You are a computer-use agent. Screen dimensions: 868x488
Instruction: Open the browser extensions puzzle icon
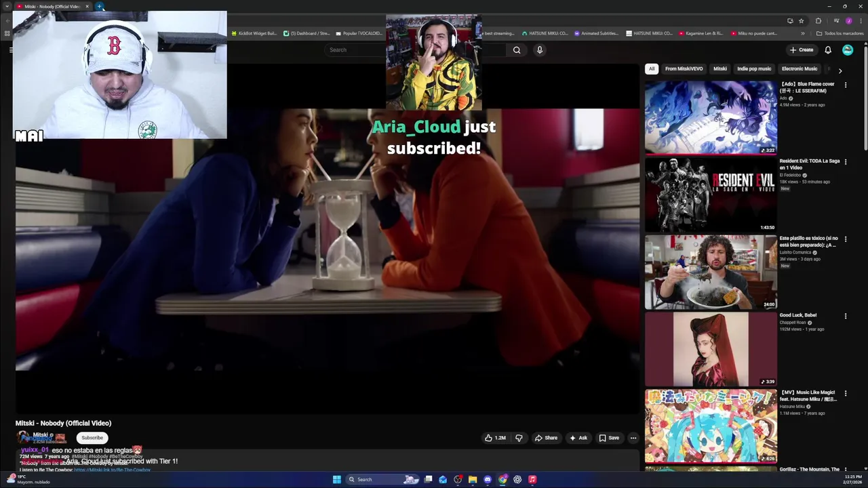point(818,21)
